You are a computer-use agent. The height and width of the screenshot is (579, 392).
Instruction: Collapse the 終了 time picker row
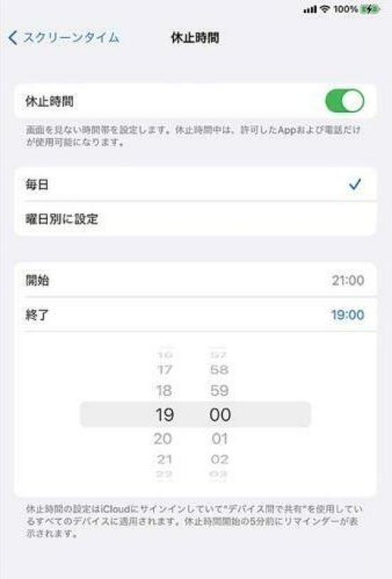(x=196, y=315)
